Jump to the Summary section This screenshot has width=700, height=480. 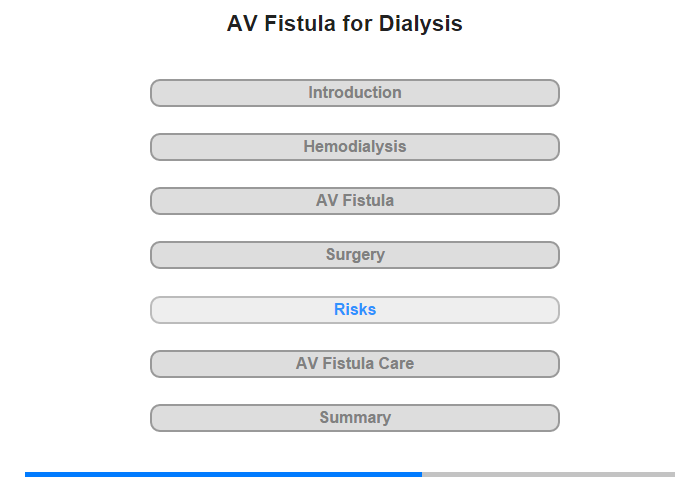(354, 418)
